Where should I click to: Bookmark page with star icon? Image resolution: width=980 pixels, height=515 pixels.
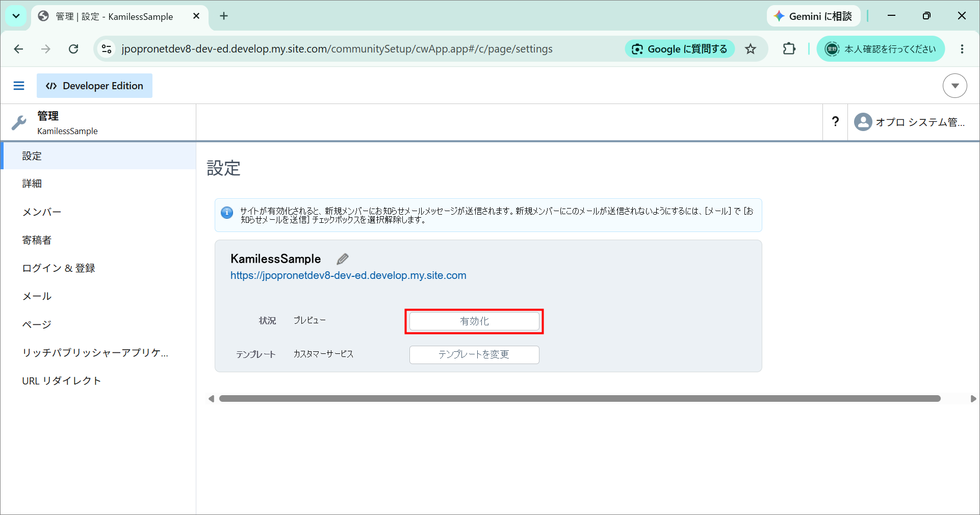pos(751,49)
